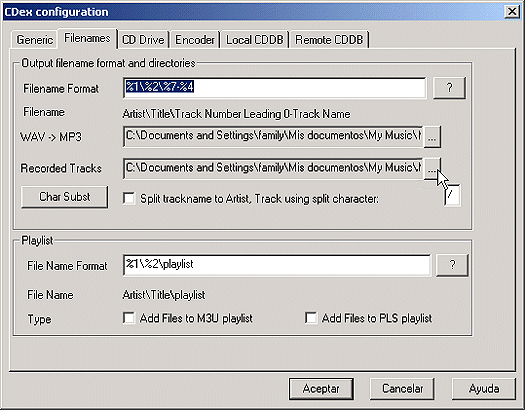Open help for playlist File Name Format
Screen dimensions: 525x410
(x=452, y=265)
